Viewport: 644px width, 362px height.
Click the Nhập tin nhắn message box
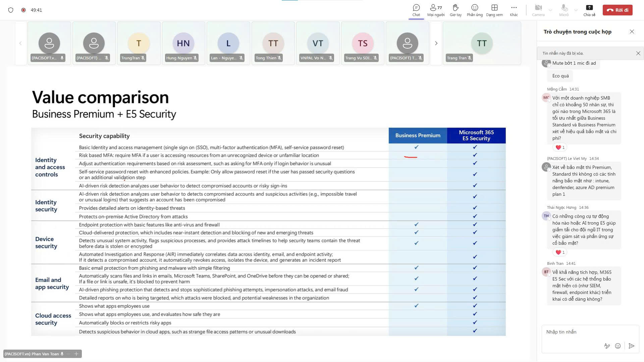click(x=590, y=332)
